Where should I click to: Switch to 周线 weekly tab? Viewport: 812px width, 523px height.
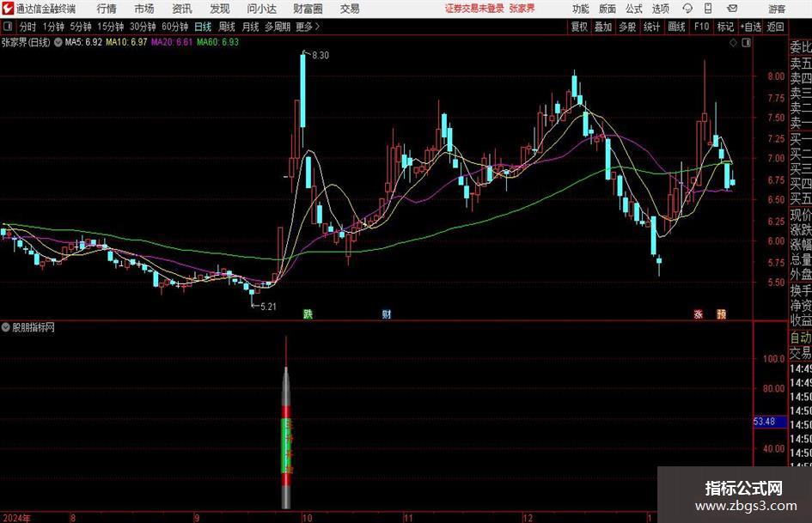tap(227, 27)
